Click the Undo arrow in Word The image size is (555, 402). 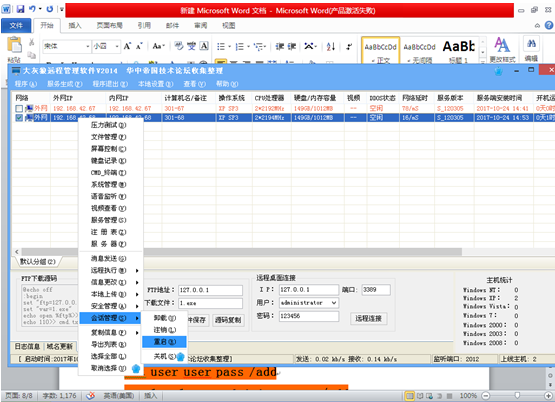tap(32, 9)
